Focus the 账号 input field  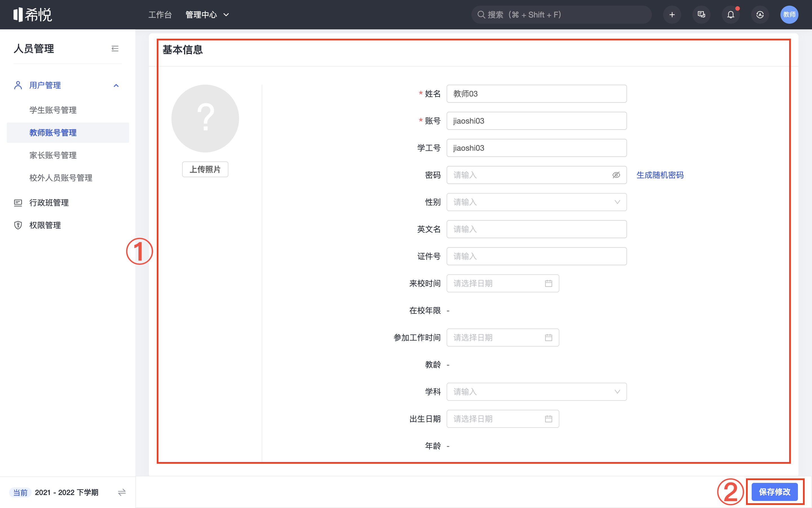tap(537, 121)
